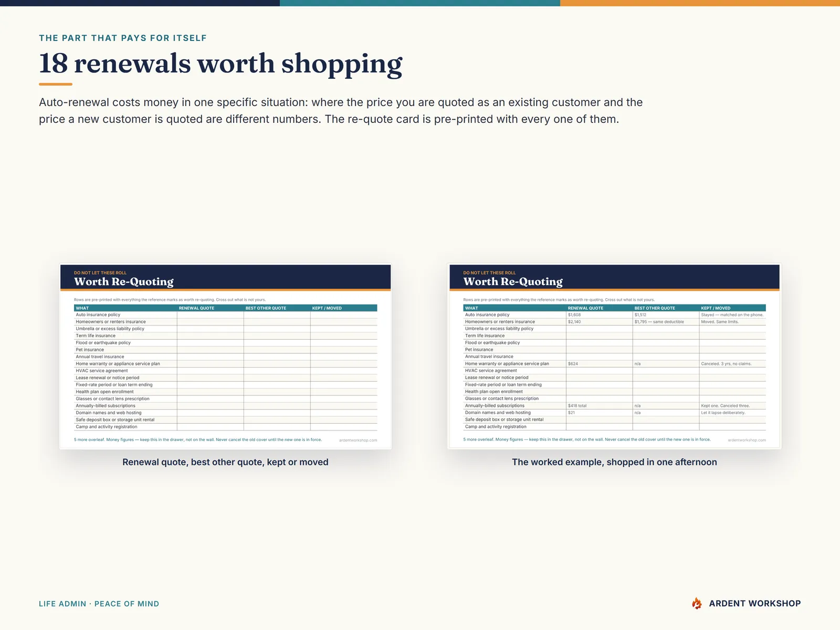Click 'Auto insurance policy' row in blank card

[x=225, y=315]
